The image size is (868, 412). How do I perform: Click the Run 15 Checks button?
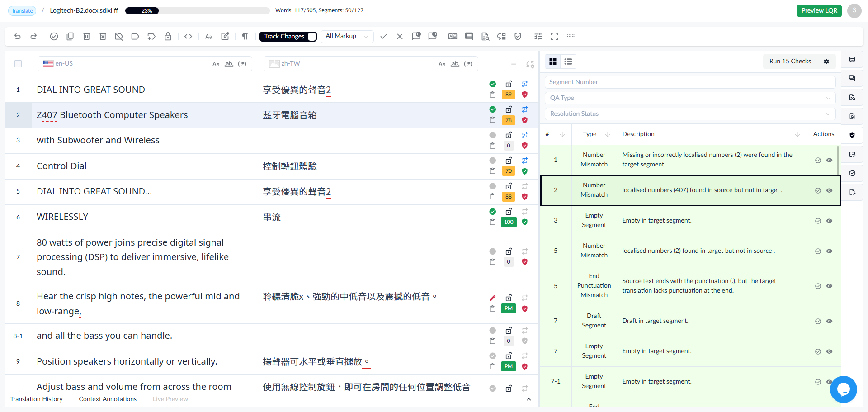[x=790, y=62]
